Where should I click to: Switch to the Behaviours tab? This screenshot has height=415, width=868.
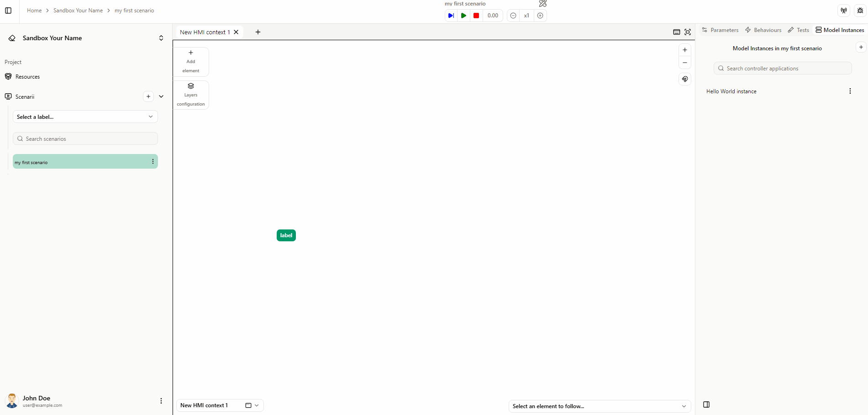(763, 30)
